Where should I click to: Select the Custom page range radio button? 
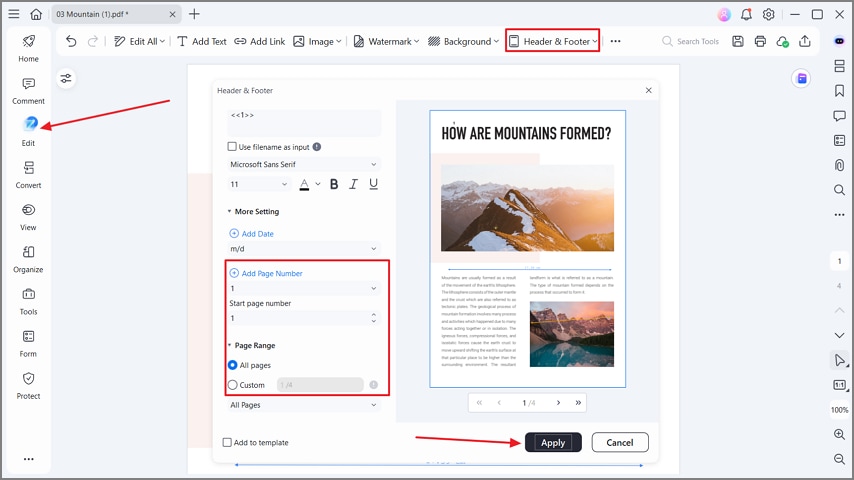click(233, 385)
